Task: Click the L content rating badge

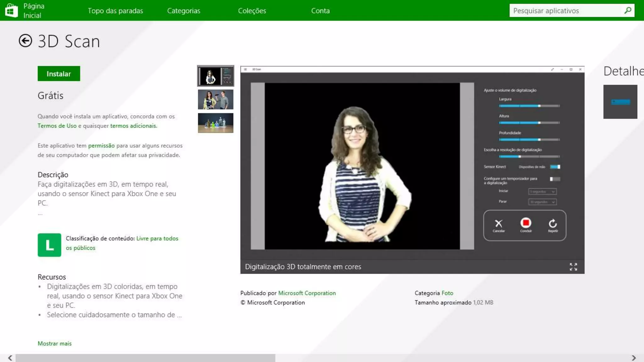Action: 49,245
